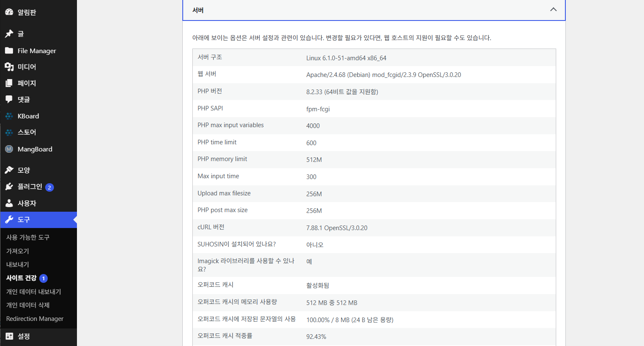Click the dashboard gauge icon beside 알림판
Viewport: 644px width, 346px height.
click(9, 12)
